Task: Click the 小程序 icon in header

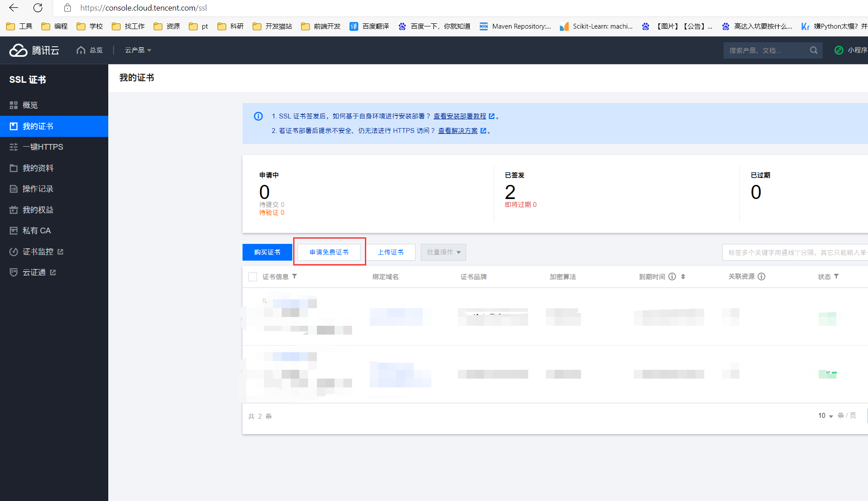Action: click(x=839, y=50)
